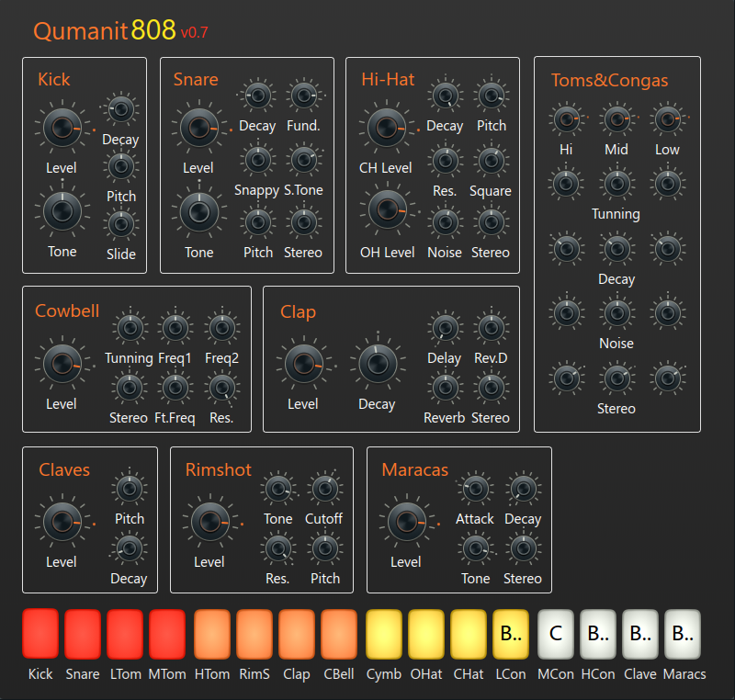Click the Toms Hi level knob

pos(566,119)
